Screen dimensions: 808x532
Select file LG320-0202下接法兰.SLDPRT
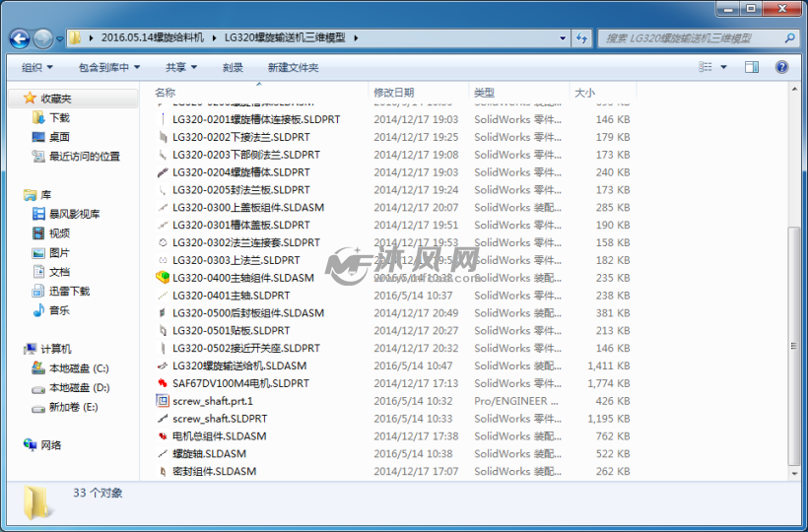[x=241, y=137]
